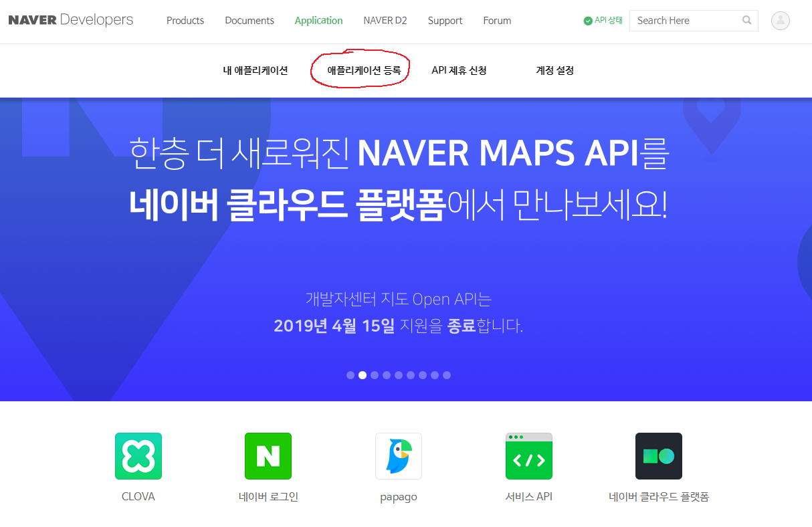Open the Application menu
This screenshot has height=527, width=812.
(319, 21)
